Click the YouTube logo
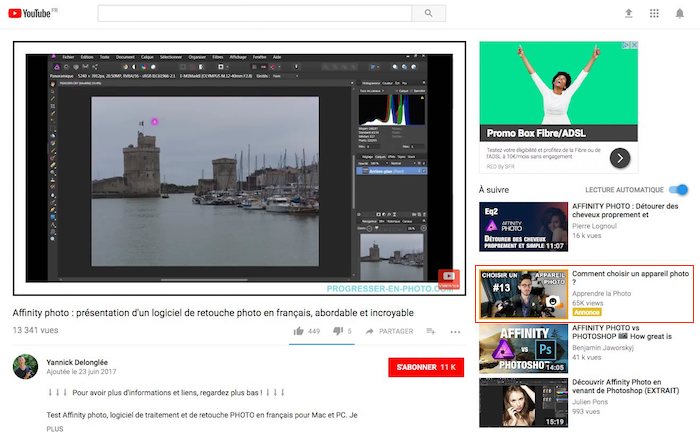 click(x=32, y=13)
